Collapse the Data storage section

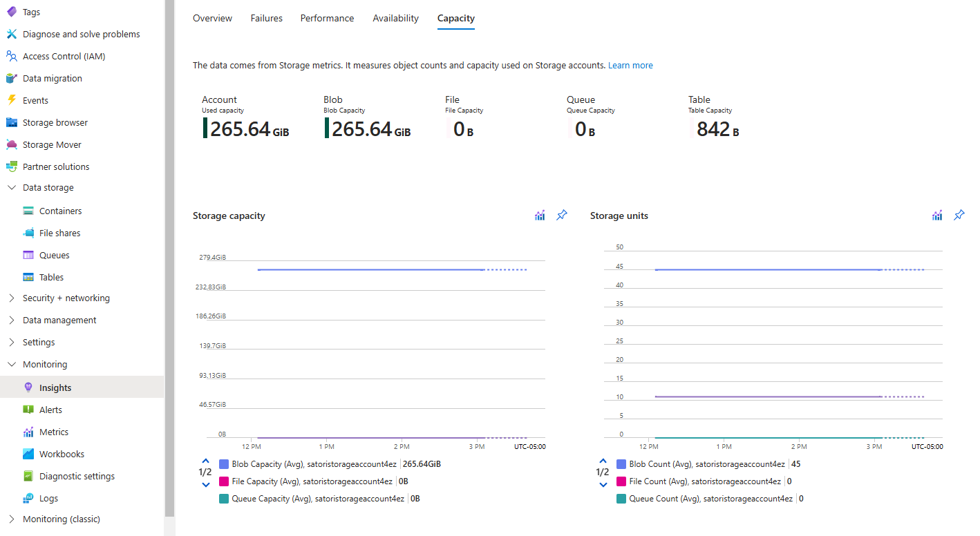point(12,187)
